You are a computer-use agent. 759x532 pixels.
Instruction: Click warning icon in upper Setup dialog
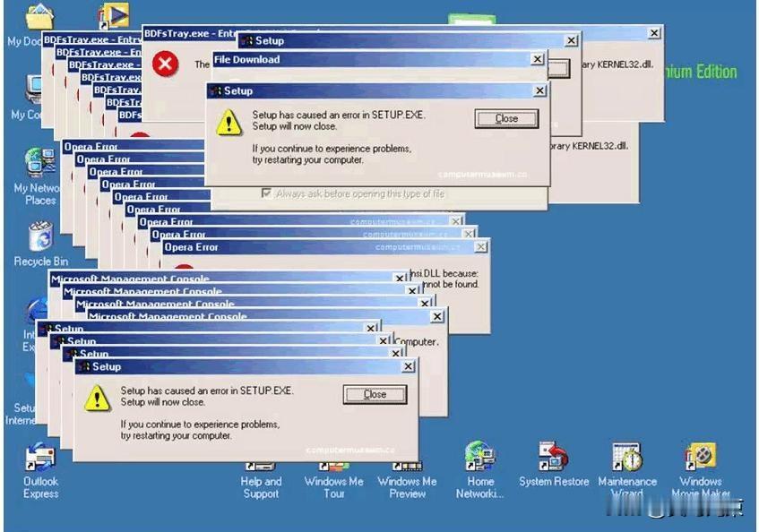coord(229,122)
